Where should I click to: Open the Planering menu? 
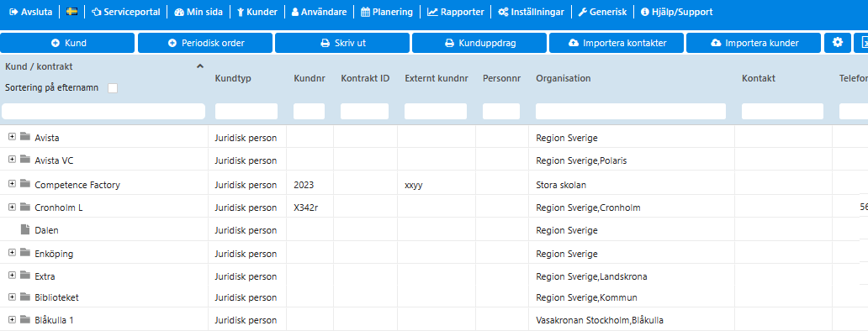point(387,12)
